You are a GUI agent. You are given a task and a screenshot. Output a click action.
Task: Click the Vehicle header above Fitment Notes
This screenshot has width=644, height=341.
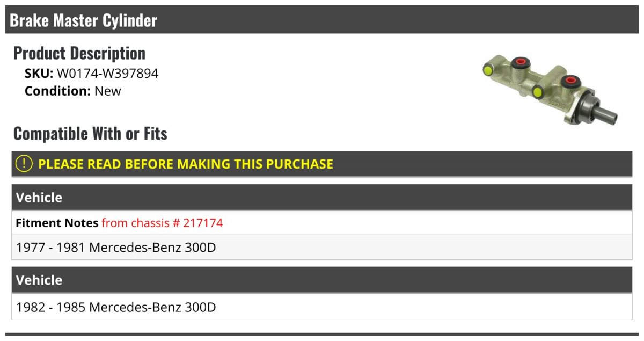[322, 198]
